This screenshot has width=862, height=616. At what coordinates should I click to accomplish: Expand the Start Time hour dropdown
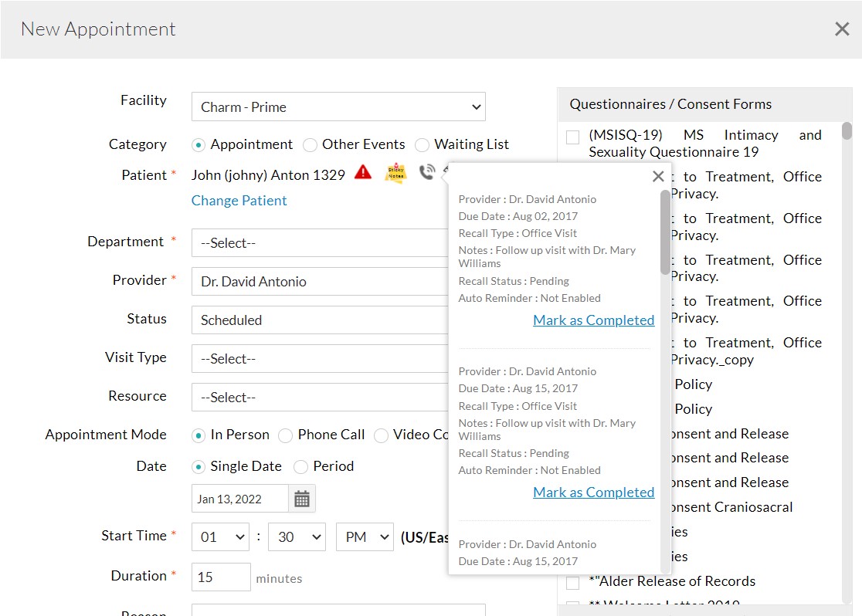click(220, 537)
